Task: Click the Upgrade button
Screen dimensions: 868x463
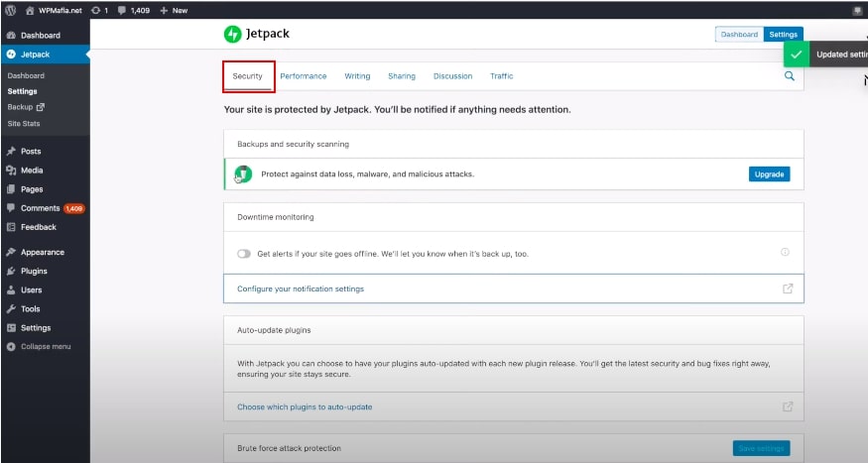Action: [770, 174]
